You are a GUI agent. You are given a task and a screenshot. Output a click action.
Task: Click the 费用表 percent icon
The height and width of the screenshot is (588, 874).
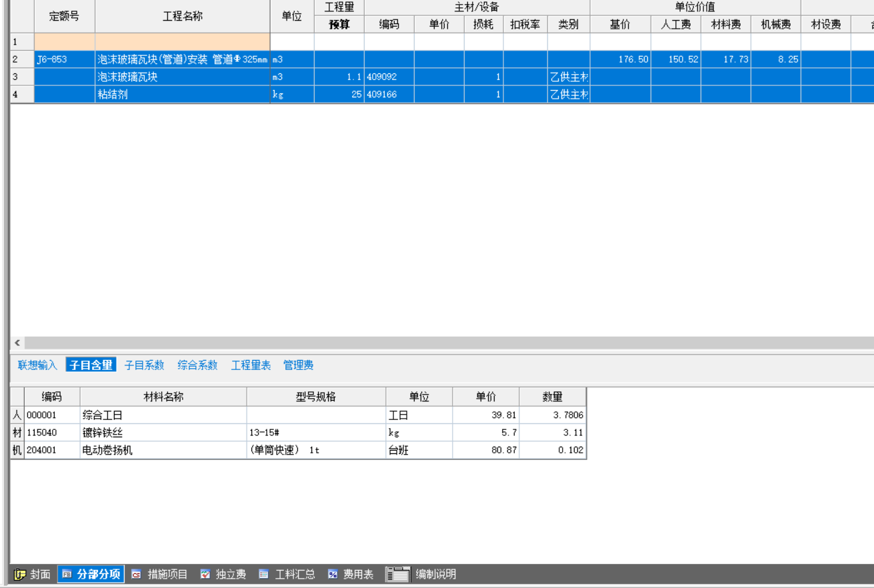click(x=333, y=574)
